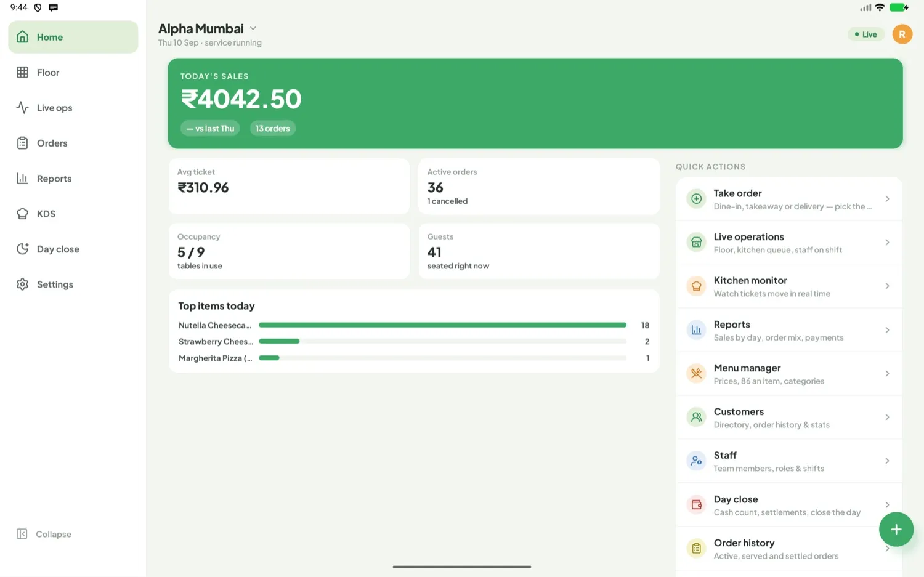Tap the Wi-Fi icon in status bar
This screenshot has width=924, height=577.
coord(880,7)
